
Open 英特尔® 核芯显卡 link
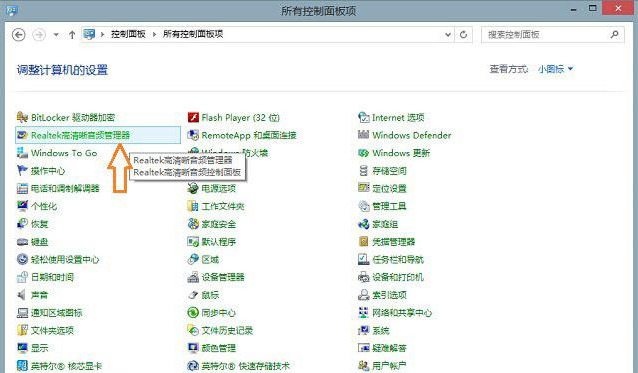click(x=66, y=366)
